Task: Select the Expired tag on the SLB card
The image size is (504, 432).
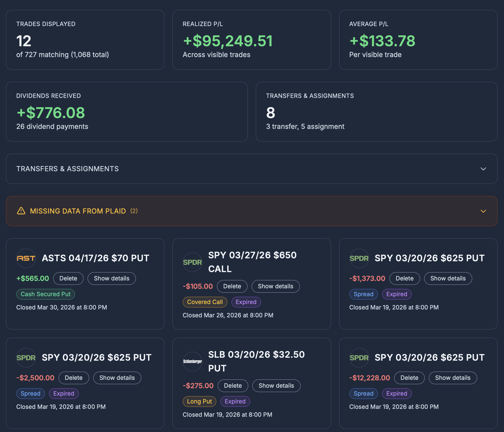Action: coord(235,401)
